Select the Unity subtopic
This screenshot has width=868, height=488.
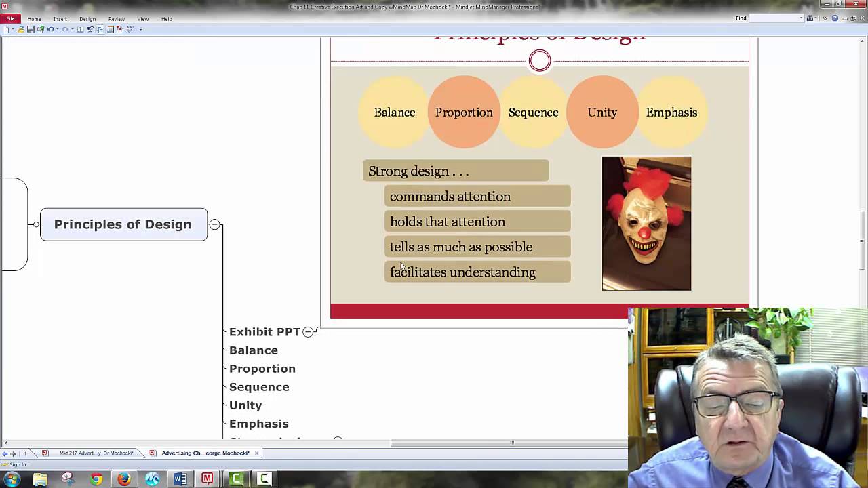(x=245, y=405)
